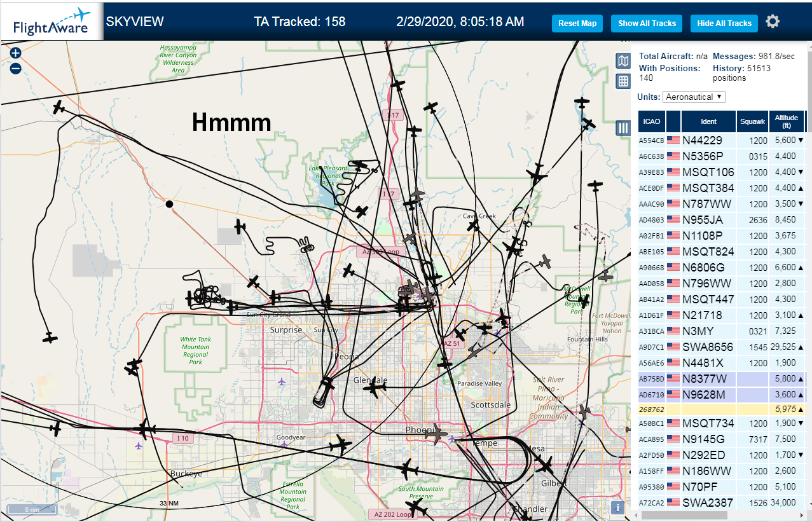The image size is (812, 522).
Task: Click the US flag in the MSQT734 row
Action: (x=673, y=423)
